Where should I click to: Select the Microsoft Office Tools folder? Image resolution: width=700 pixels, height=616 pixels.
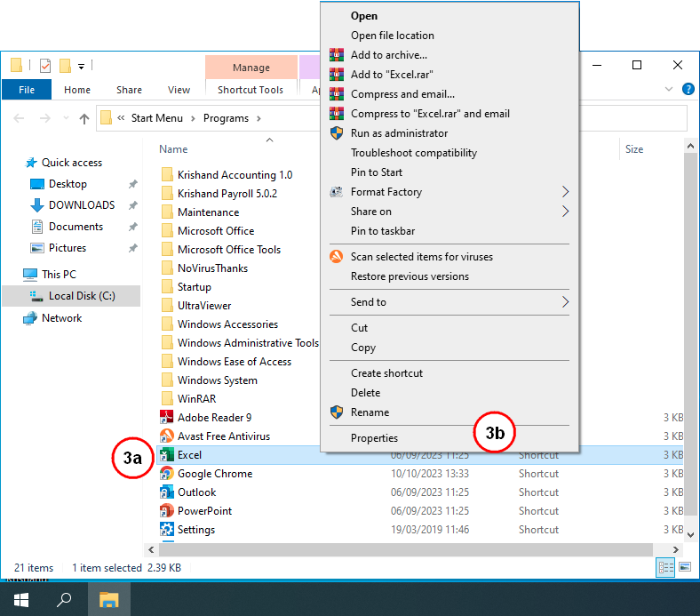(x=229, y=250)
